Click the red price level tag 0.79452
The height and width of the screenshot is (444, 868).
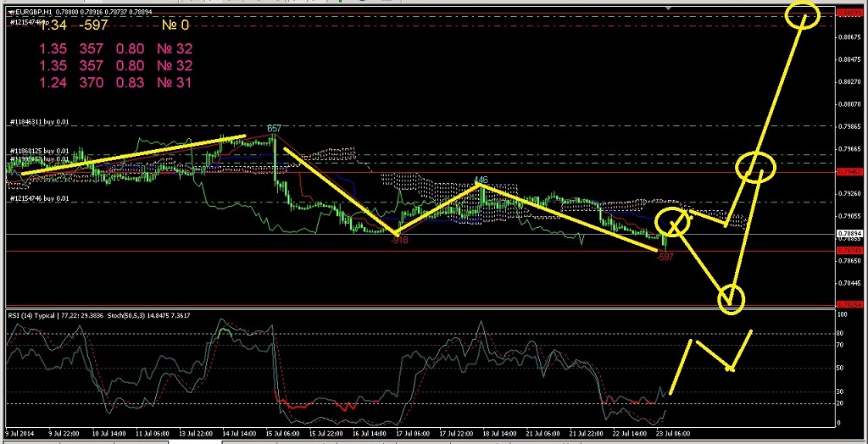click(849, 172)
